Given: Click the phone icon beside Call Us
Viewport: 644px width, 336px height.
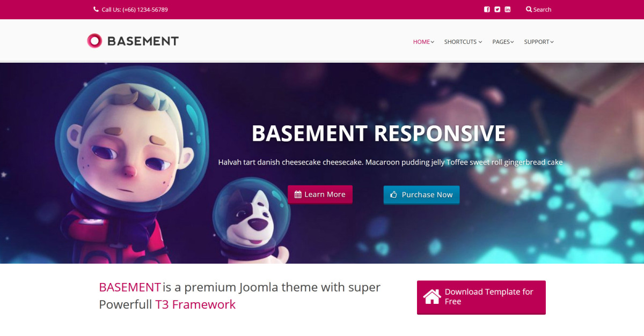Looking at the screenshot, I should point(96,9).
